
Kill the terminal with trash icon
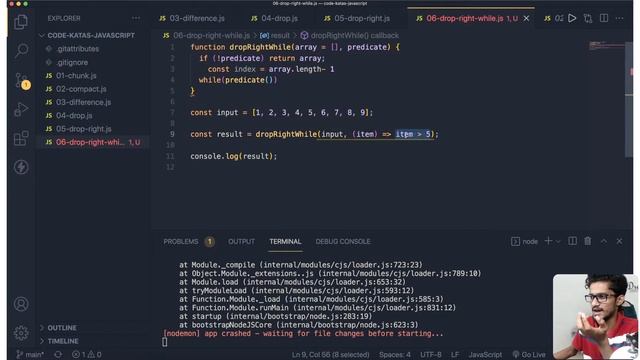588,241
